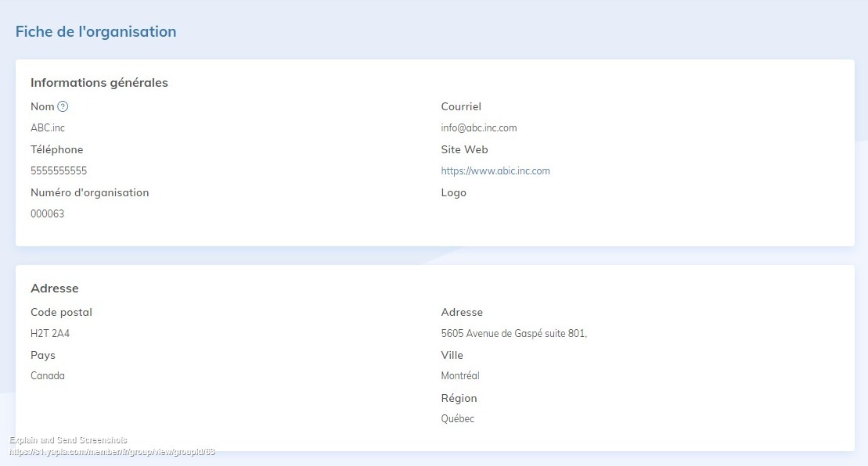Image resolution: width=868 pixels, height=466 pixels.
Task: Click the Courriel field label
Action: click(460, 107)
